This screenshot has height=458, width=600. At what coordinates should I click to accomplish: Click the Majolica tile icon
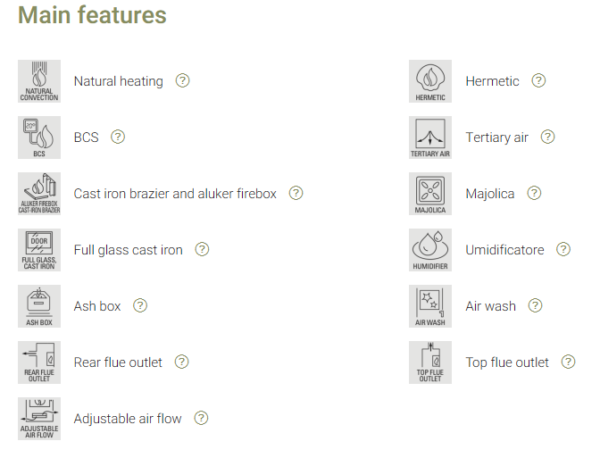(431, 193)
